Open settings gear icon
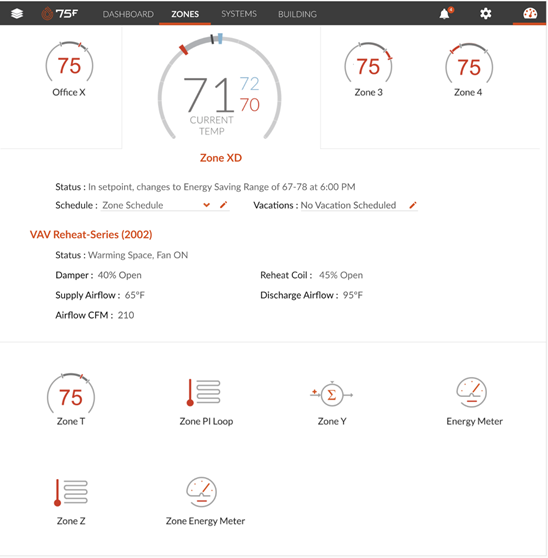The width and height of the screenshot is (548, 558). (x=486, y=14)
